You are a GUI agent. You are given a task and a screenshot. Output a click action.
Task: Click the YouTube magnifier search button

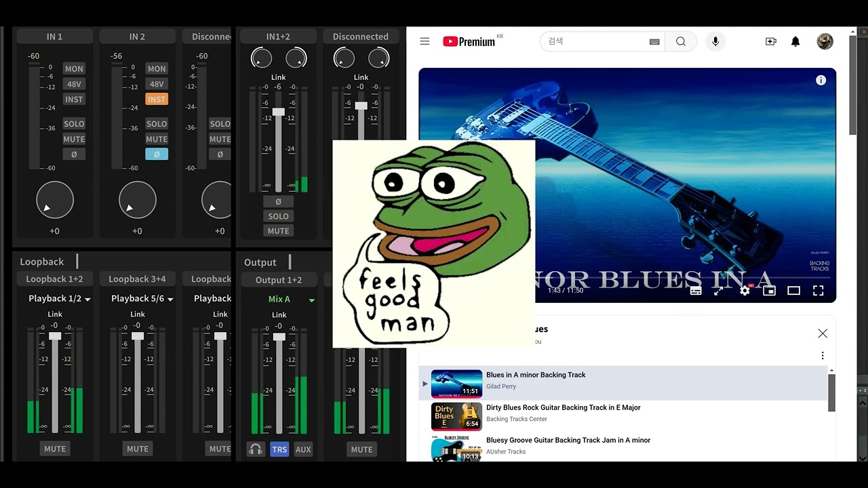681,41
